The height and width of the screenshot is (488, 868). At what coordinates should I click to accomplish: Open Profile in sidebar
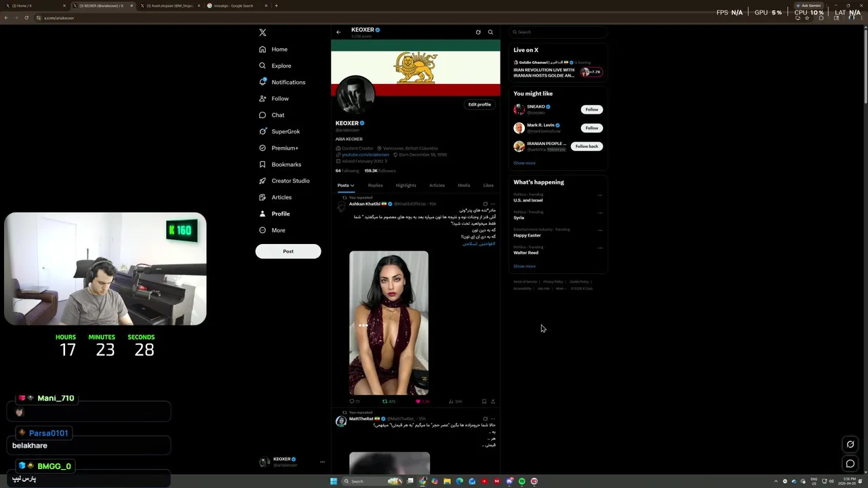tap(275, 214)
